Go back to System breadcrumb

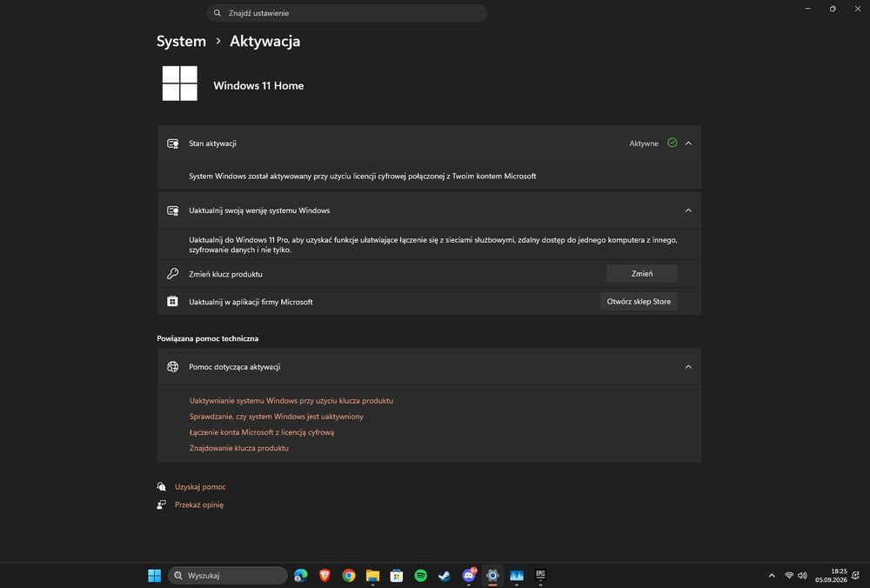pos(181,41)
